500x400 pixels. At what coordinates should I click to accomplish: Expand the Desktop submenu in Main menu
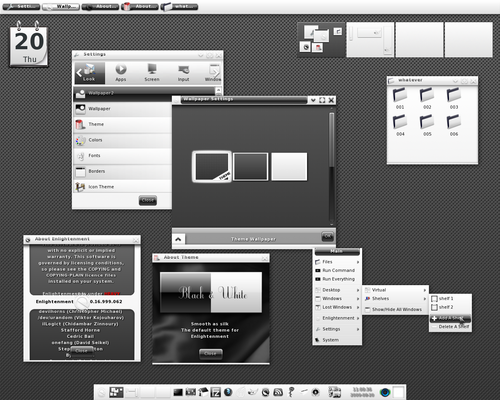(337, 290)
